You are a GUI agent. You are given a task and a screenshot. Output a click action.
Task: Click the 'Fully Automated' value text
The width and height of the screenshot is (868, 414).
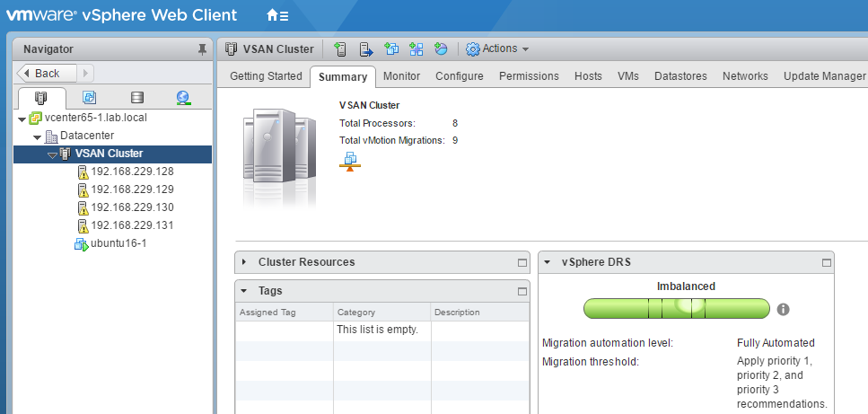[x=776, y=343]
